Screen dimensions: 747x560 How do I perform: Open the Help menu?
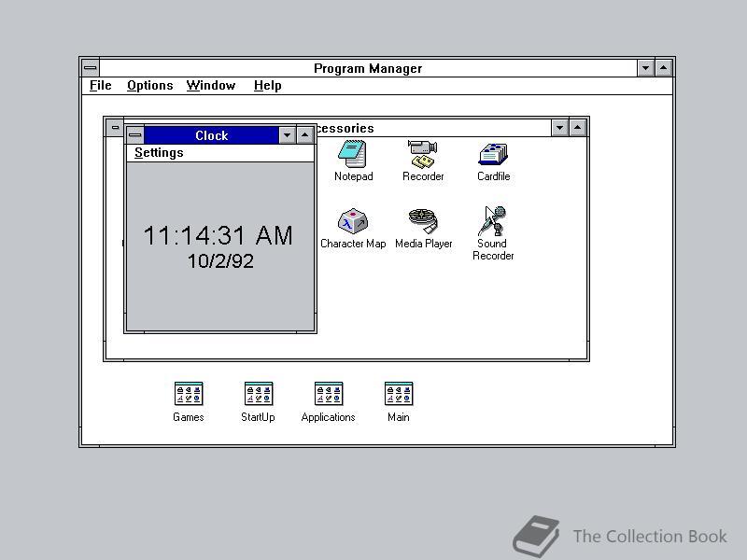click(267, 86)
